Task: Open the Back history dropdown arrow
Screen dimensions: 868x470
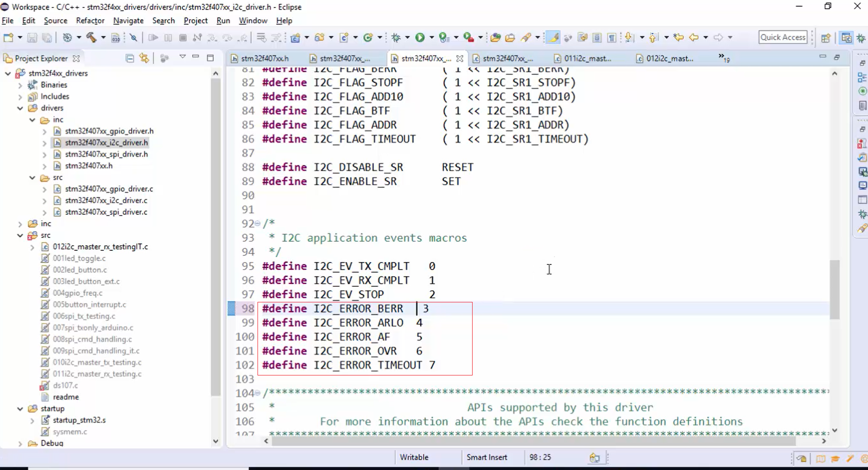Action: click(x=705, y=37)
